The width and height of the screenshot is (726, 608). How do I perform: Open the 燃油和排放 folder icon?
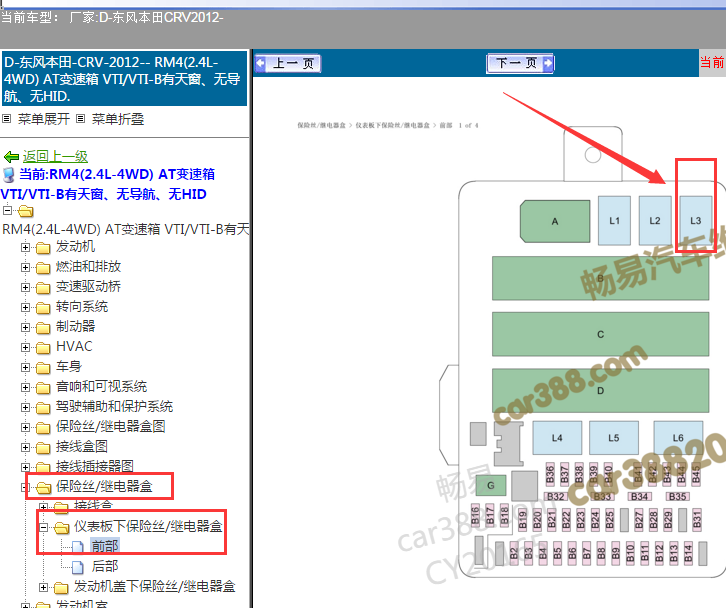pyautogui.click(x=43, y=268)
